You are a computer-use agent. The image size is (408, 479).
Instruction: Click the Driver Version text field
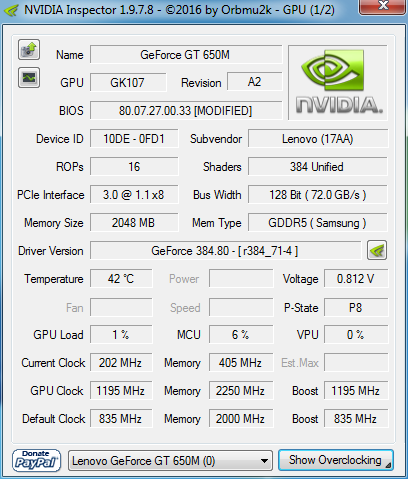pos(225,251)
